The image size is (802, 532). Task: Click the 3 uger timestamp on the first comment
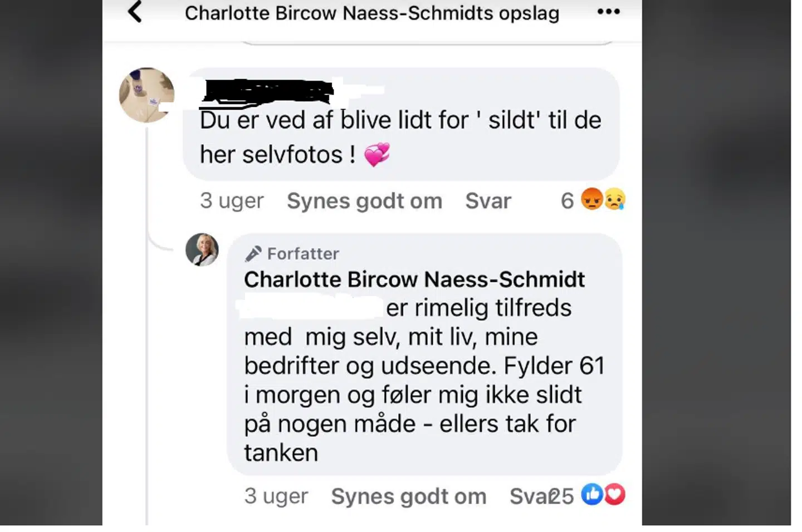pos(232,201)
